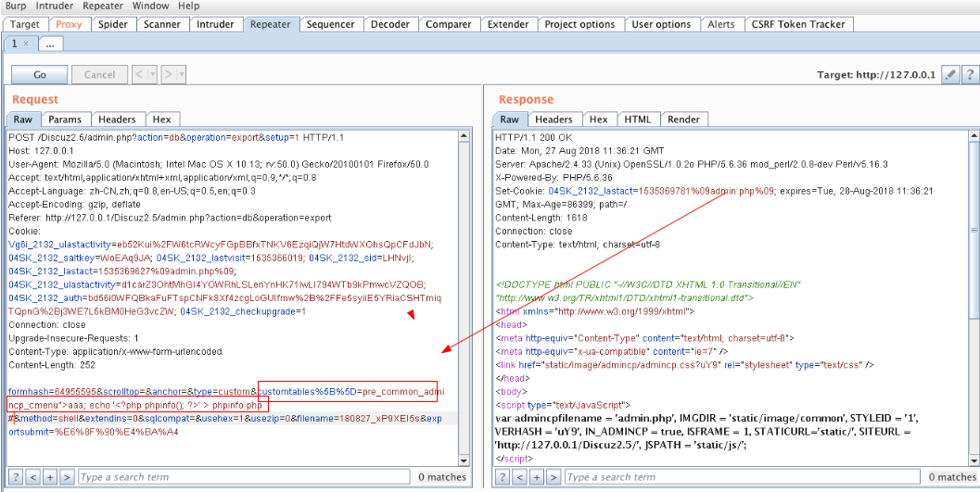Select the Request Headers tab
The width and height of the screenshot is (980, 492).
coord(118,120)
